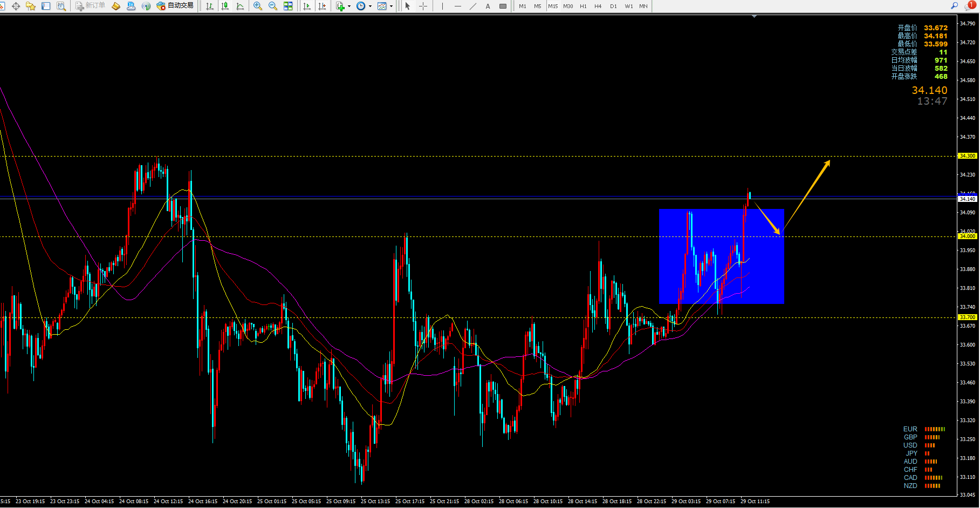Click the 新订单 new order button

(x=90, y=6)
